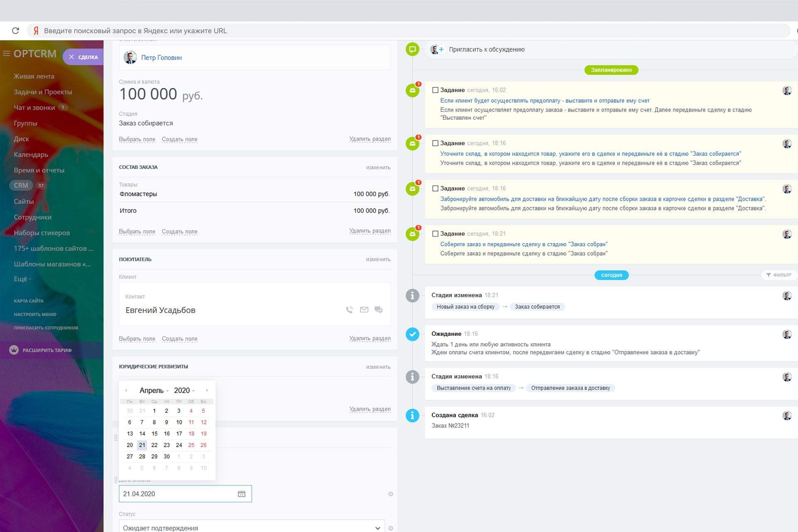Screen dimensions: 798x532
Task: Open the hamburger menu near OPTCRM logo
Action: [6, 54]
